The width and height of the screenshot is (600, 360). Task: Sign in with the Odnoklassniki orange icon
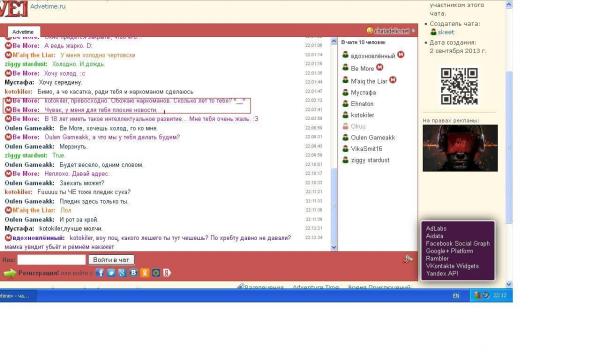[145, 273]
